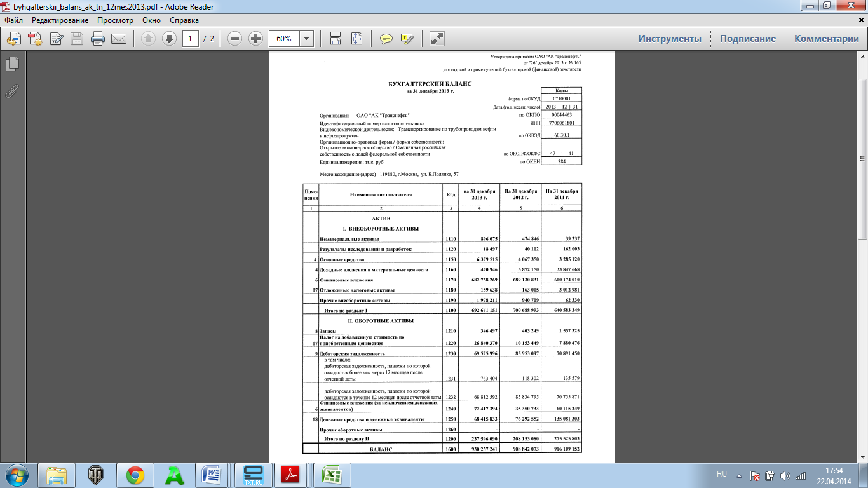Switch to Microsoft Excel taskbar window
Viewport: 868px width, 488px height.
331,475
